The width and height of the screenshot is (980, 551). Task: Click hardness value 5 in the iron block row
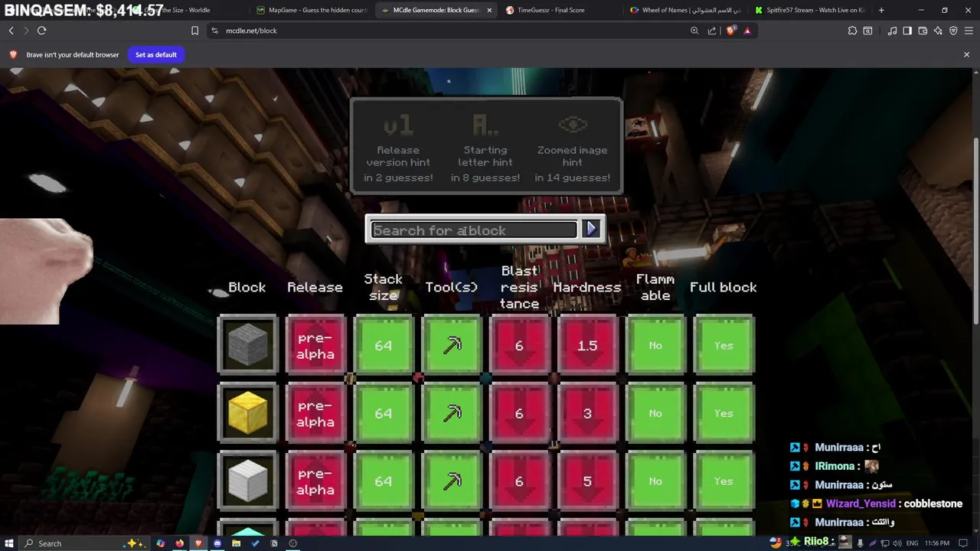coord(587,481)
